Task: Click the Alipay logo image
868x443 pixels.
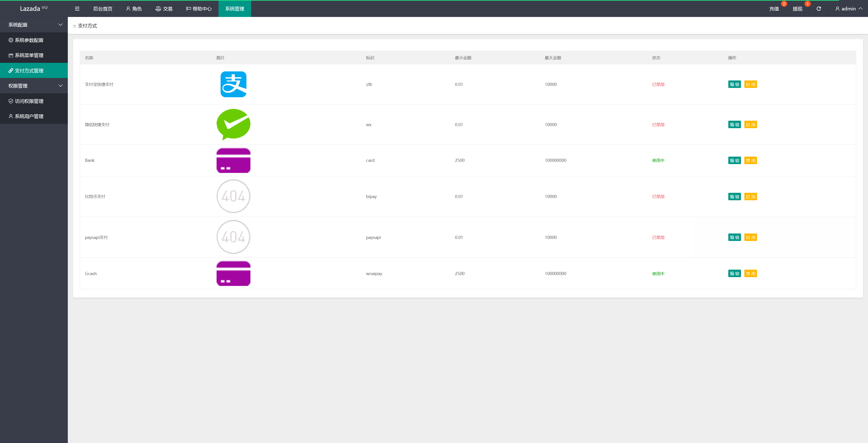Action: point(233,84)
